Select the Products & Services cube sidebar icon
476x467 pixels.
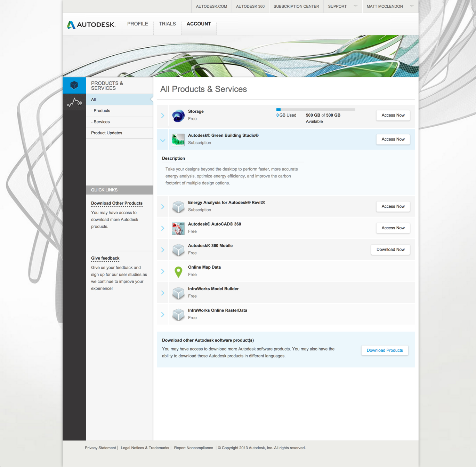pyautogui.click(x=74, y=85)
